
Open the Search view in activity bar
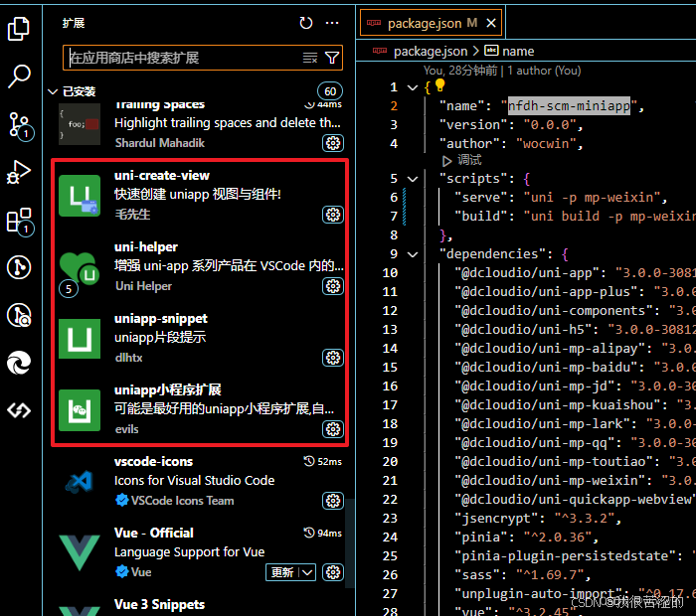coord(19,76)
